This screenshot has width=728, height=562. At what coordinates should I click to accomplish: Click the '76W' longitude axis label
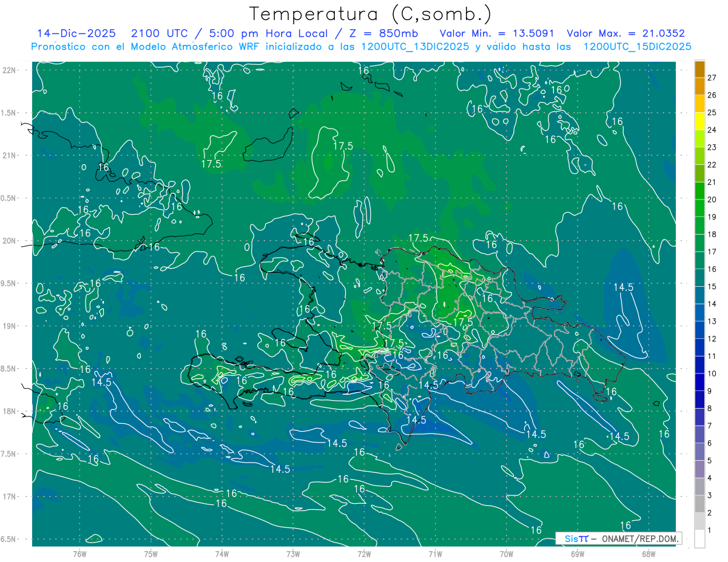click(x=79, y=554)
